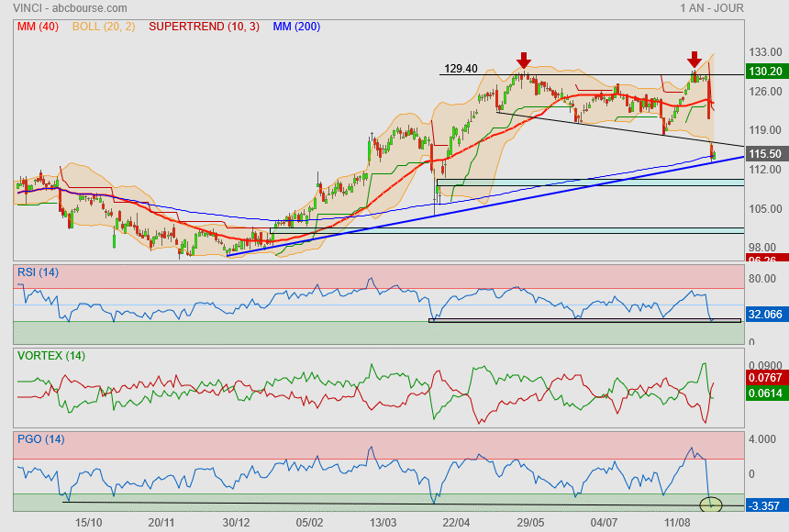The height and width of the screenshot is (532, 789).
Task: Click the -3.357 PGO value tag
Action: 764,505
